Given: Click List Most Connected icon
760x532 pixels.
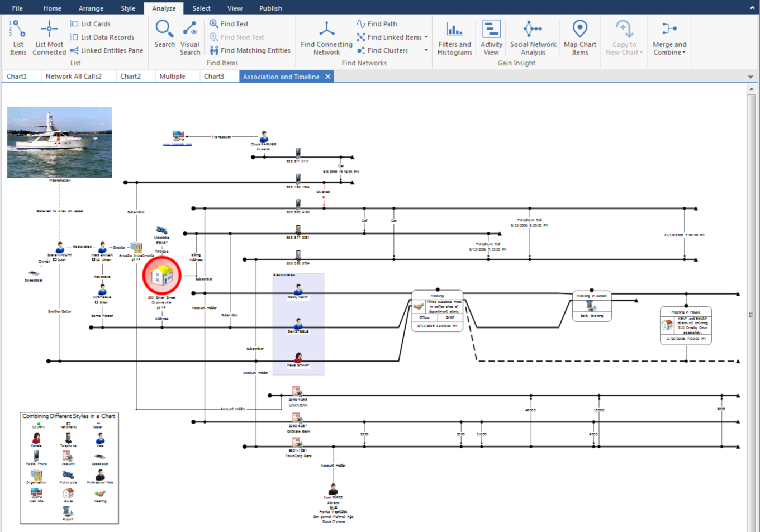Looking at the screenshot, I should click(49, 37).
